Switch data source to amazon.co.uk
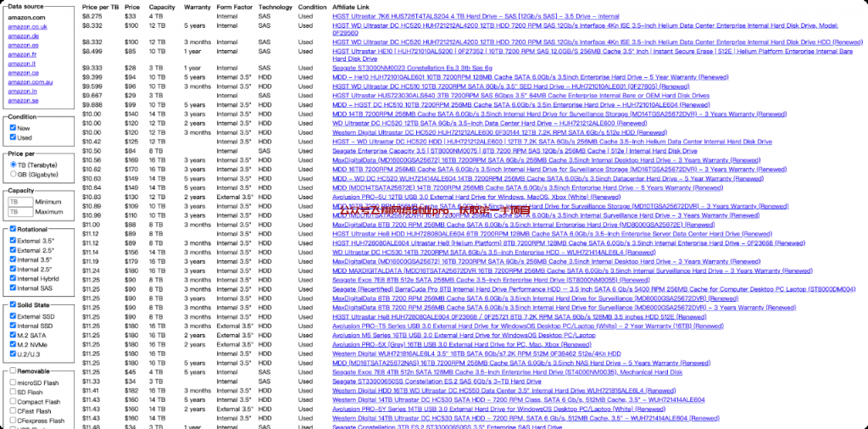This screenshot has height=429, width=868. point(27,26)
